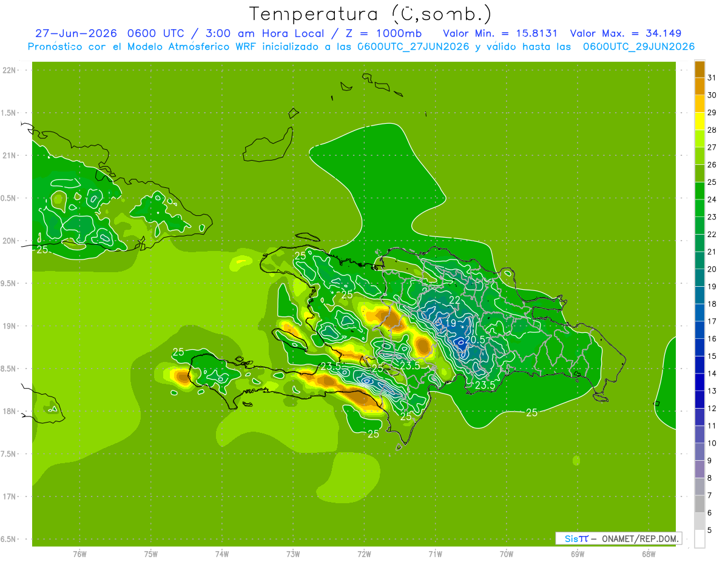Image resolution: width=728 pixels, height=562 pixels.
Task: Click the "20N" latitude axis label
Action: point(9,241)
